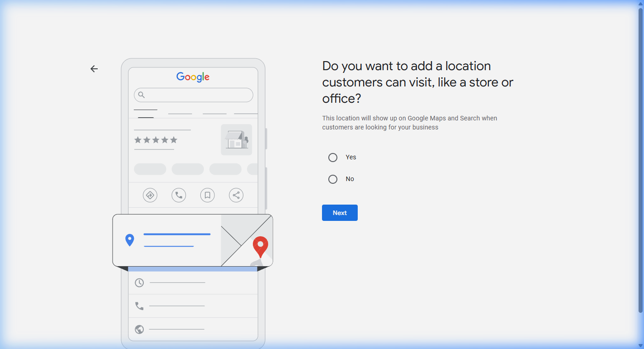The image size is (644, 349).
Task: Click the clock icon for business hours
Action: click(x=139, y=282)
